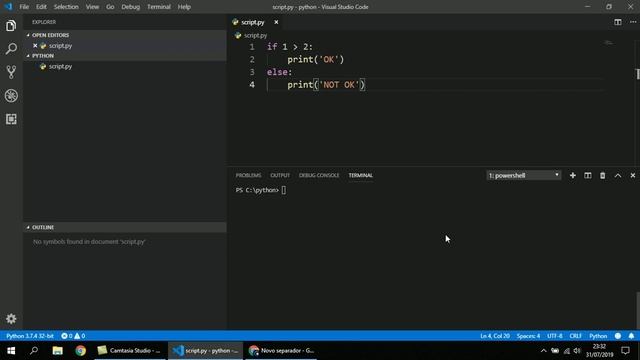The width and height of the screenshot is (640, 360).
Task: Maximize the panel with up chevron
Action: [x=618, y=176]
